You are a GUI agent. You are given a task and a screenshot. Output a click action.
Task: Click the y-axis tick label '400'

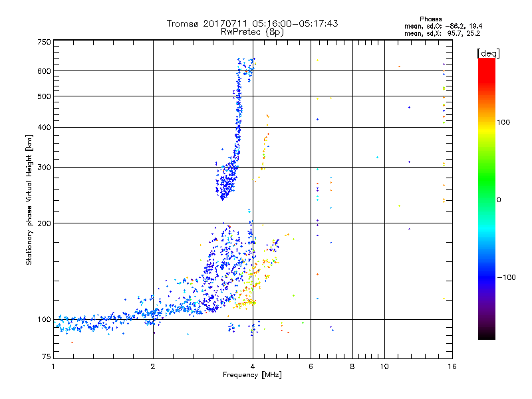(x=44, y=127)
